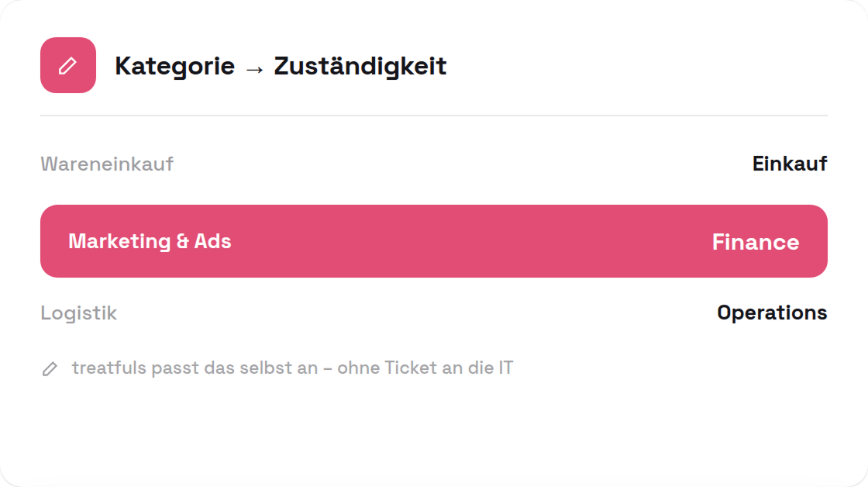Click the Einkauf responsibility value
The width and height of the screenshot is (868, 487).
point(790,164)
